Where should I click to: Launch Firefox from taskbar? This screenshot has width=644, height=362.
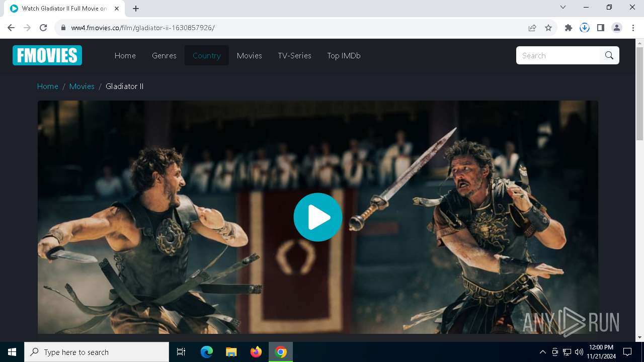[x=256, y=352]
